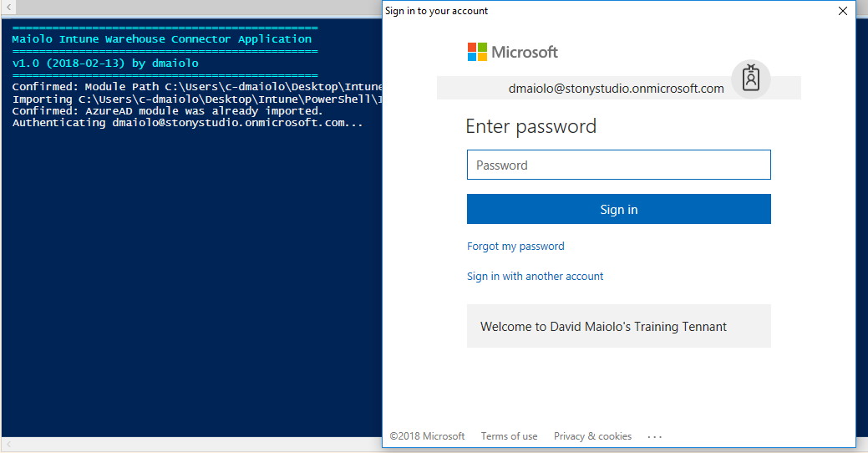Click Confirmed: AzureAD module was already imported line
This screenshot has height=453, width=868.
[167, 111]
